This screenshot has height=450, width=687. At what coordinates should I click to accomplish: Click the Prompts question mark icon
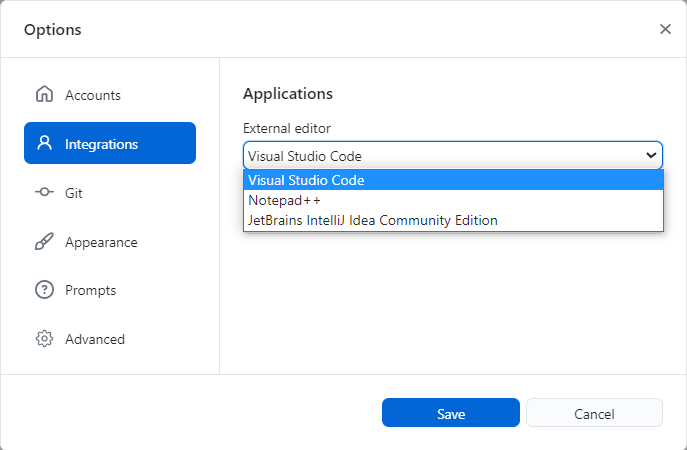click(44, 290)
